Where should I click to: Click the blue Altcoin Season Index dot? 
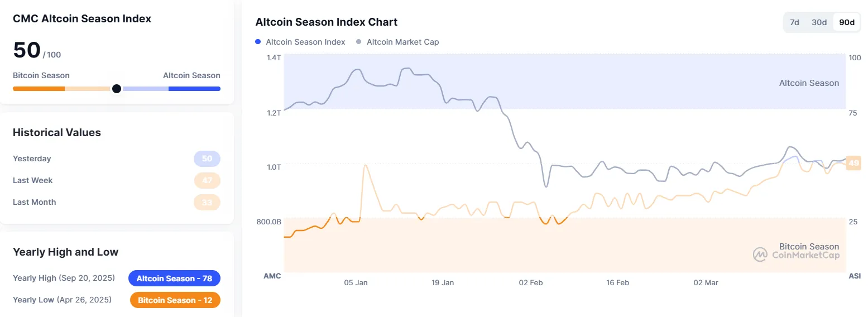258,42
